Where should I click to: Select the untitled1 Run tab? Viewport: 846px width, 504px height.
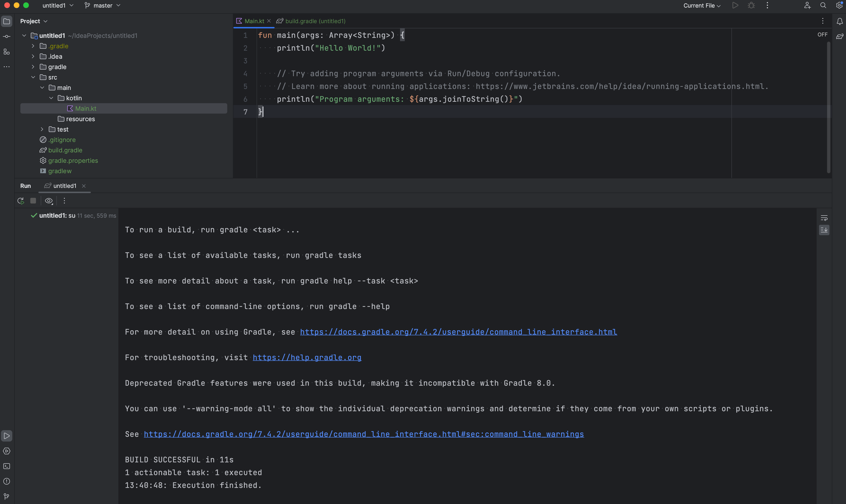pyautogui.click(x=64, y=186)
